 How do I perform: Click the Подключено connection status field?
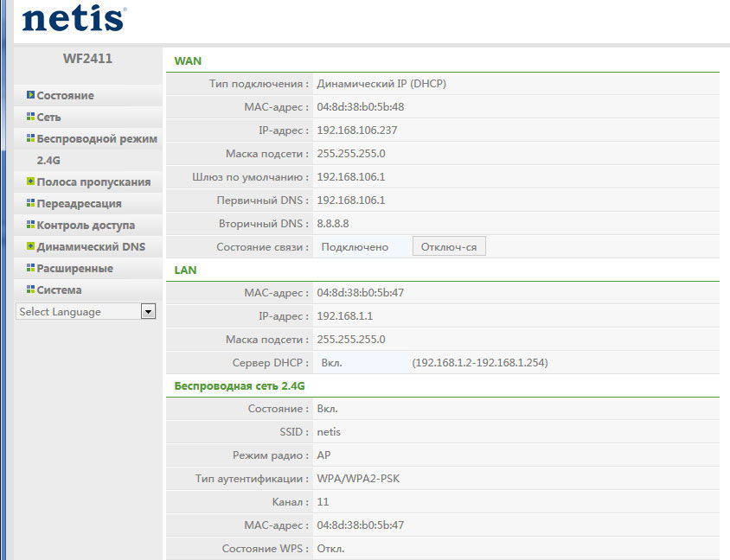(355, 247)
